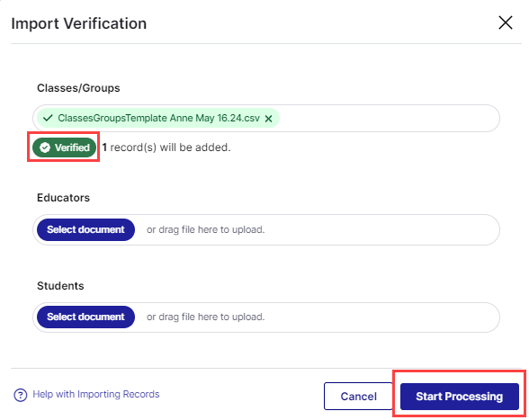Click the ClassesGroupsTemplate Anne May 16.24.csv file name
This screenshot has width=529, height=420.
(x=159, y=118)
